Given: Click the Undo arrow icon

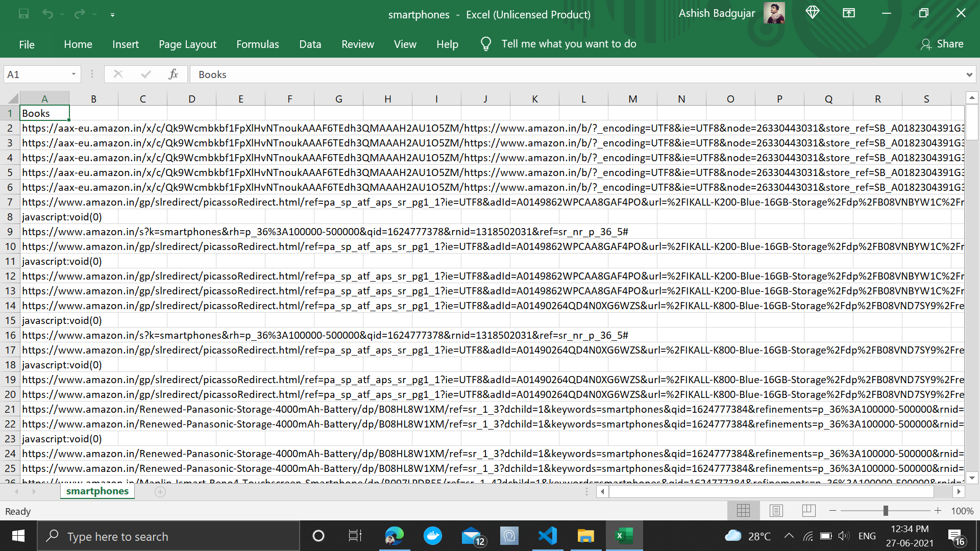Looking at the screenshot, I should click(47, 14).
